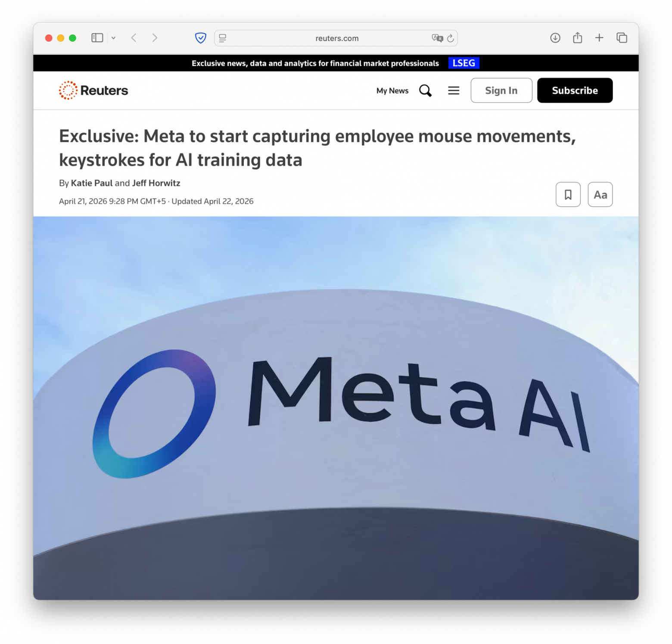Show the tab overview icon

pos(622,38)
